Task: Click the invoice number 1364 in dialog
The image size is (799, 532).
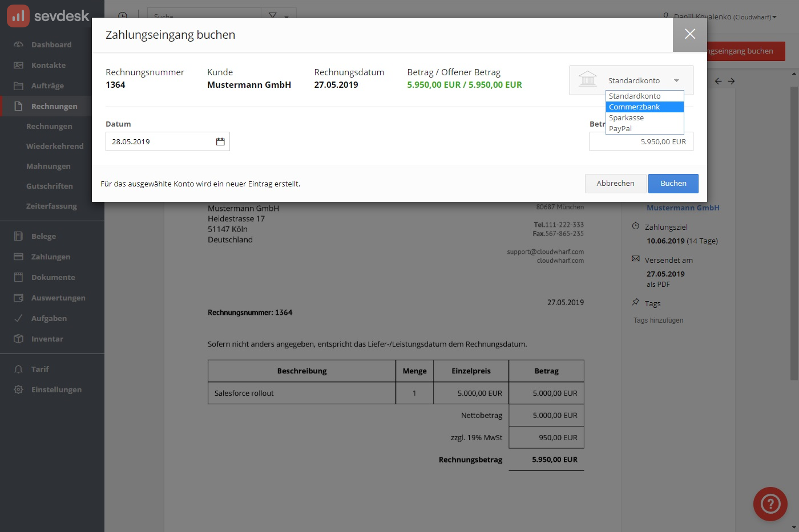Action: tap(115, 85)
